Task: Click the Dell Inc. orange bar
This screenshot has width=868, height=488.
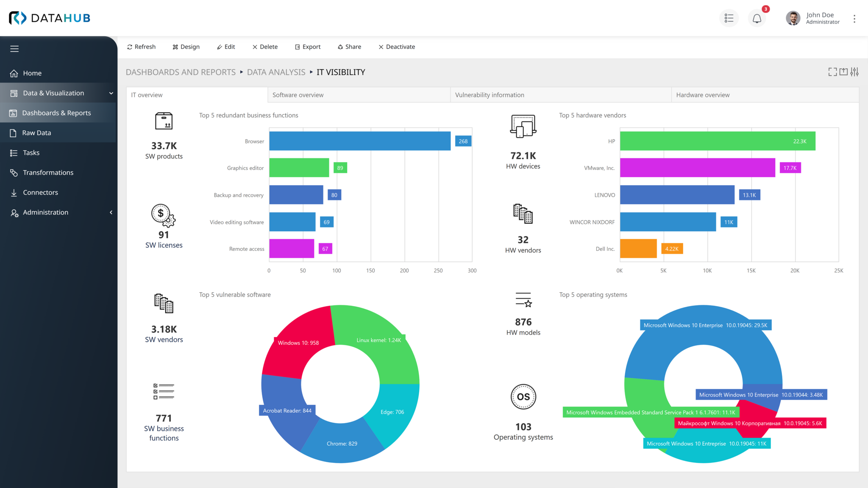Action: pos(638,249)
